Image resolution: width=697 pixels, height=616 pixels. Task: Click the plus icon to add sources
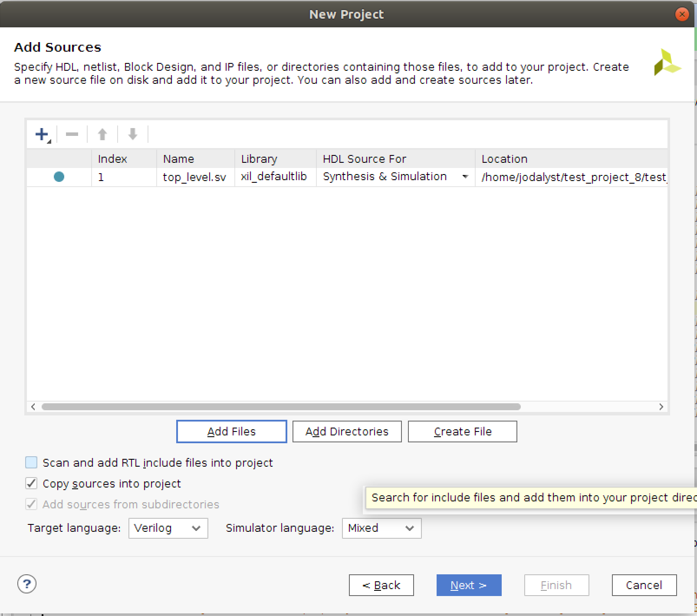(x=42, y=134)
